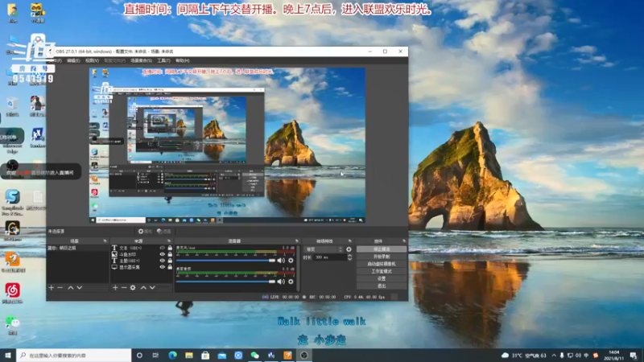The width and height of the screenshot is (644, 362).
Task: Open source properties gear in Sources toolbar
Action: (133, 288)
